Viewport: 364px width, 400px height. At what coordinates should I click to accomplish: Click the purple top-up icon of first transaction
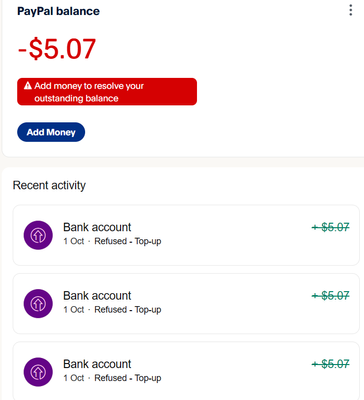click(x=38, y=235)
